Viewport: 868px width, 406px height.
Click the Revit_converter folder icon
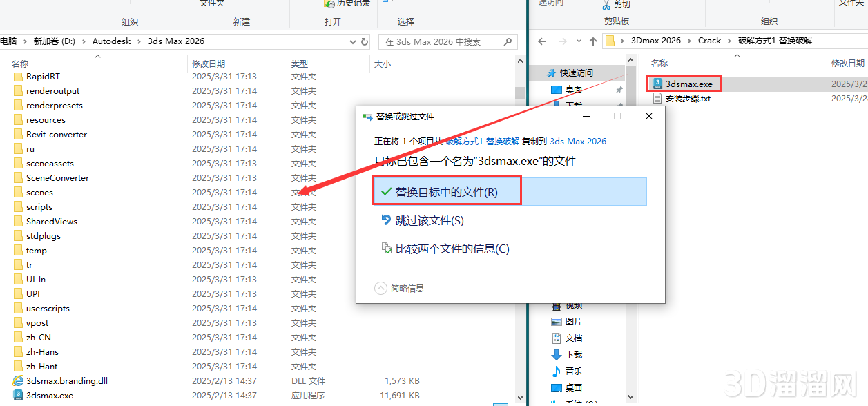[18, 134]
